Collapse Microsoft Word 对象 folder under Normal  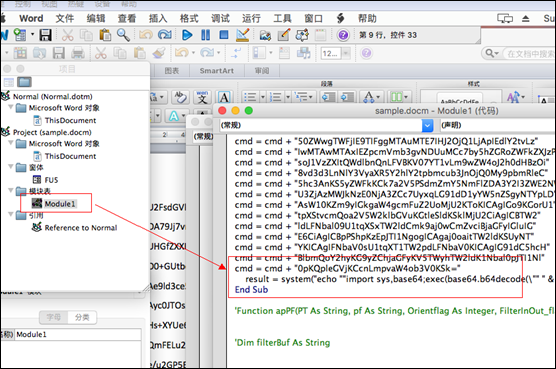point(11,107)
